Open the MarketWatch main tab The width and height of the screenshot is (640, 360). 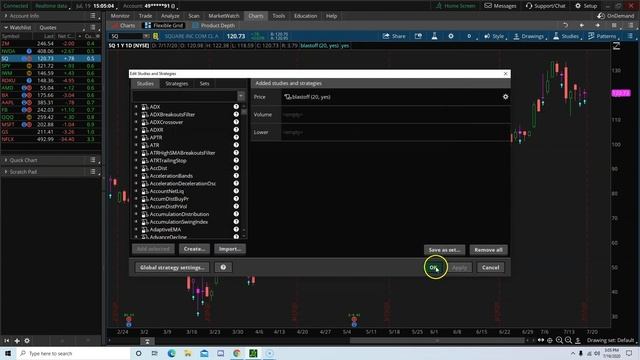click(224, 16)
